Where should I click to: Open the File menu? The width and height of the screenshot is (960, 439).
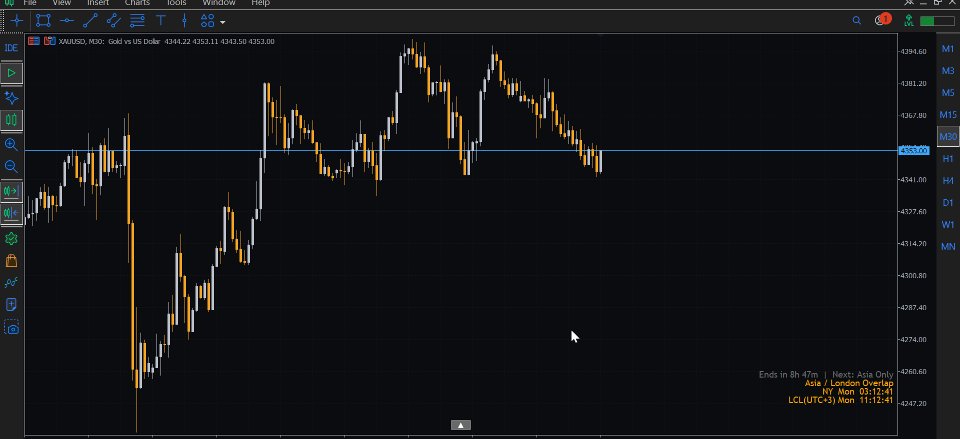(29, 3)
